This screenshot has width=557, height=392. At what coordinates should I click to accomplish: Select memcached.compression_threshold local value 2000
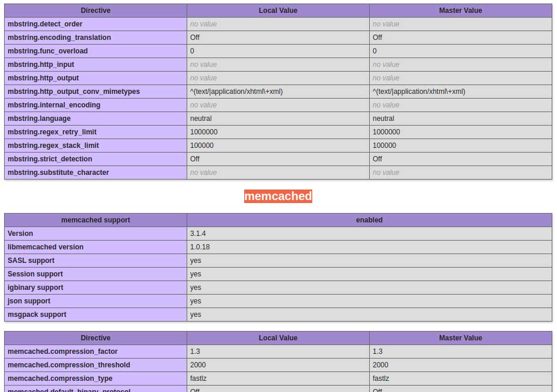pos(198,365)
